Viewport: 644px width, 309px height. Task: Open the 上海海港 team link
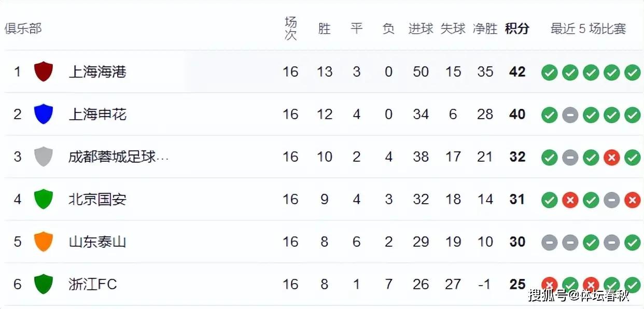point(97,72)
